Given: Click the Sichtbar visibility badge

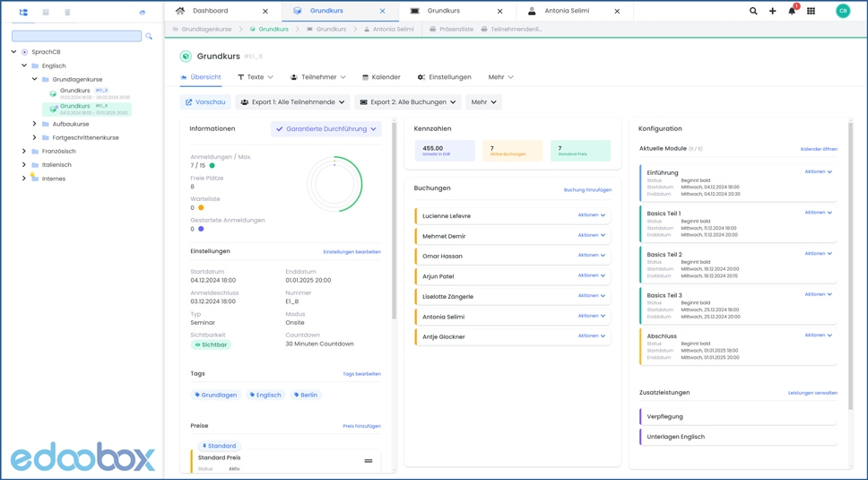Looking at the screenshot, I should [x=211, y=345].
